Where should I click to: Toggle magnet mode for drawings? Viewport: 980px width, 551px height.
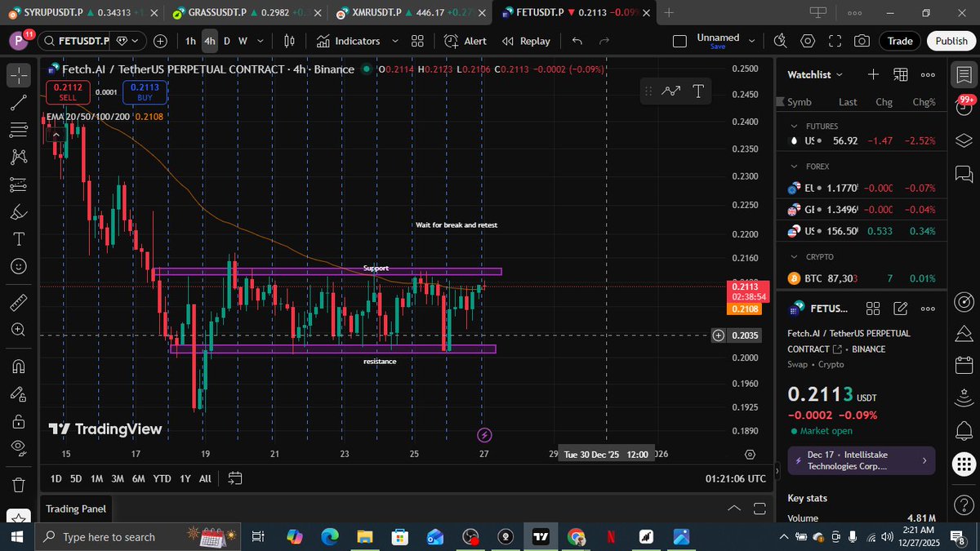coord(19,366)
